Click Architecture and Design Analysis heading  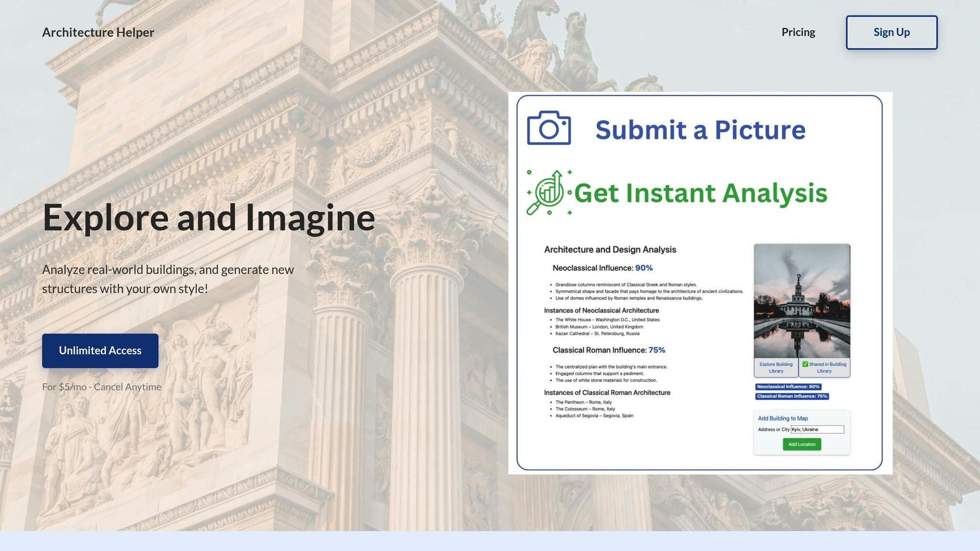(x=610, y=250)
